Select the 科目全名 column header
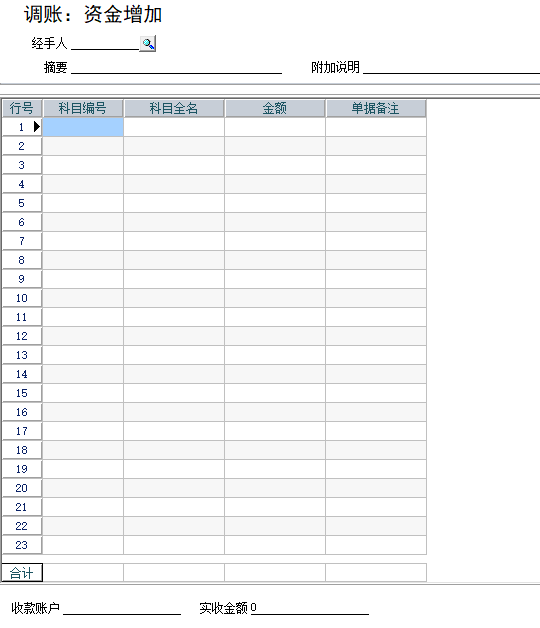Image resolution: width=540 pixels, height=628 pixels. pyautogui.click(x=174, y=108)
